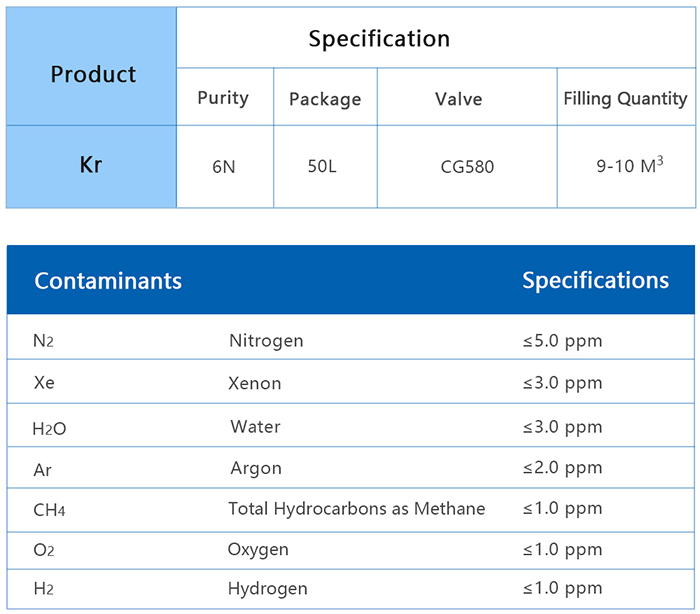The height and width of the screenshot is (614, 700).
Task: Select the Nitrogen row label
Action: pos(266,341)
